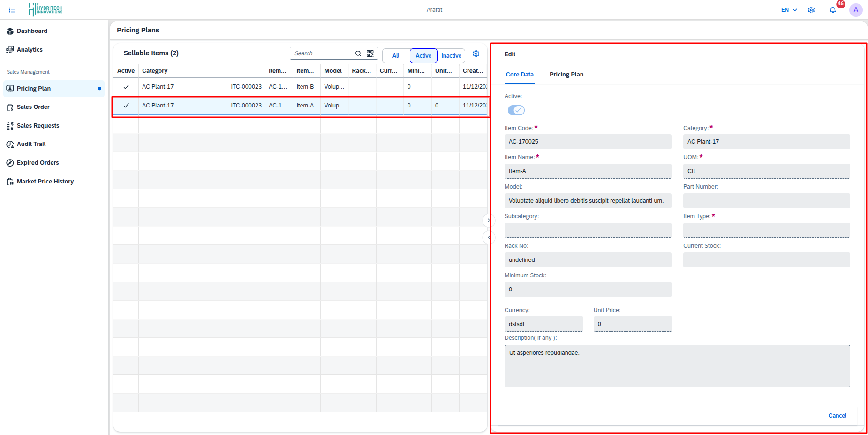The height and width of the screenshot is (435, 868).
Task: Open Market Price History
Action: [45, 181]
